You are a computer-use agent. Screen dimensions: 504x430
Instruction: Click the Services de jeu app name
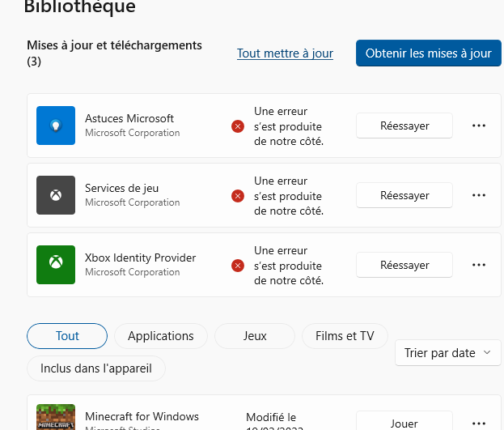121,189
